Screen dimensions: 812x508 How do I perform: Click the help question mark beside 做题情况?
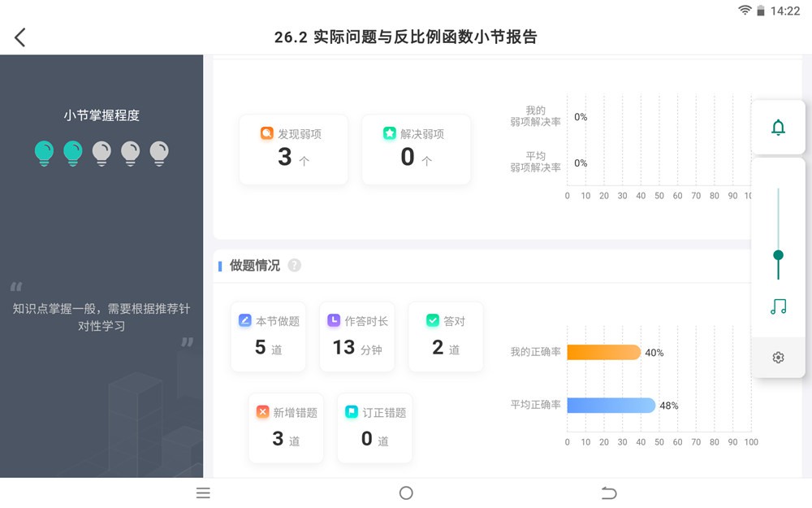(294, 265)
